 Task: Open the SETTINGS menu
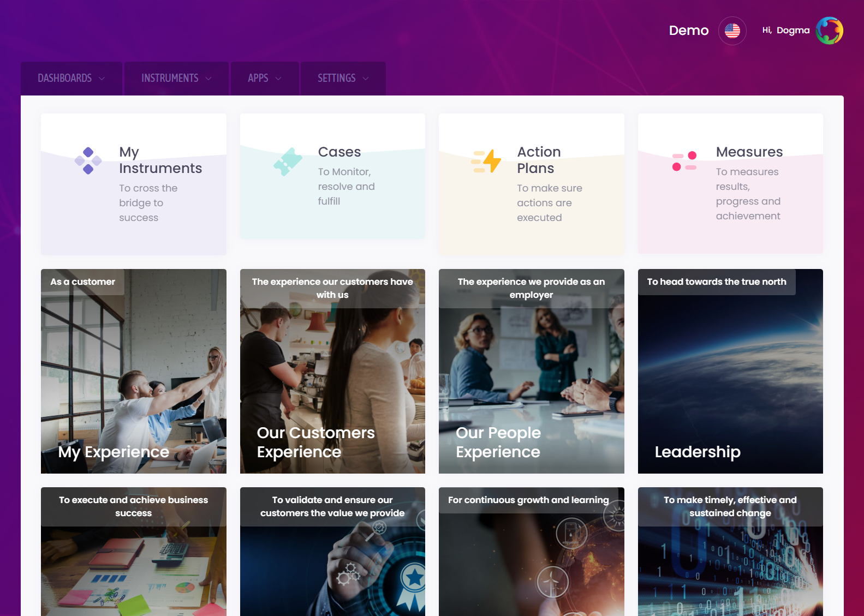coord(343,79)
